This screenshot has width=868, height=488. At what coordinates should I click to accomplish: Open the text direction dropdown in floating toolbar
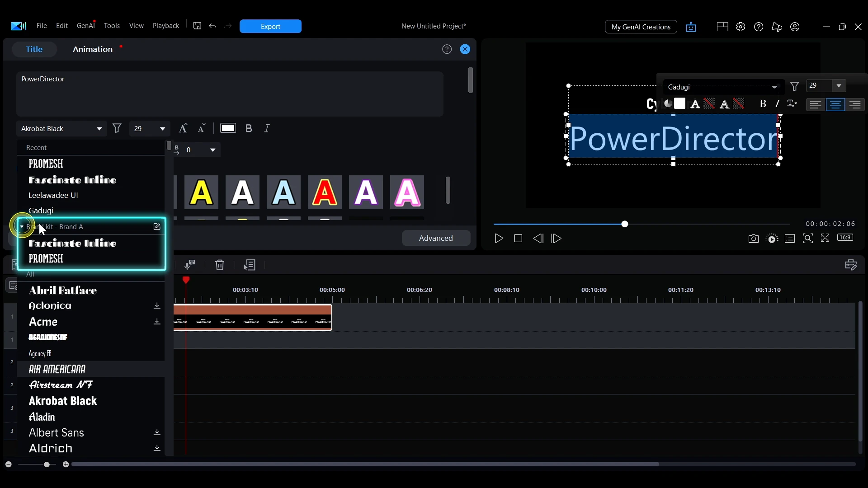click(793, 104)
